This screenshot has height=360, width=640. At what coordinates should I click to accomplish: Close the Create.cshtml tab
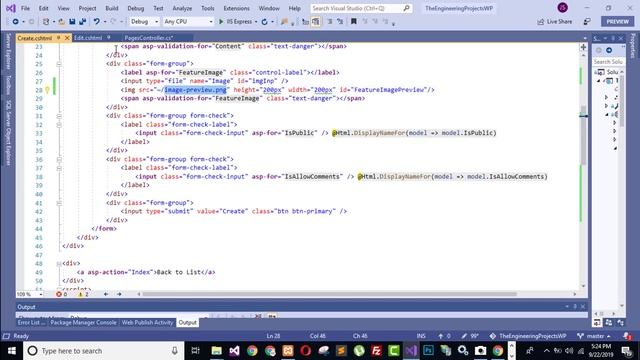tap(67, 38)
